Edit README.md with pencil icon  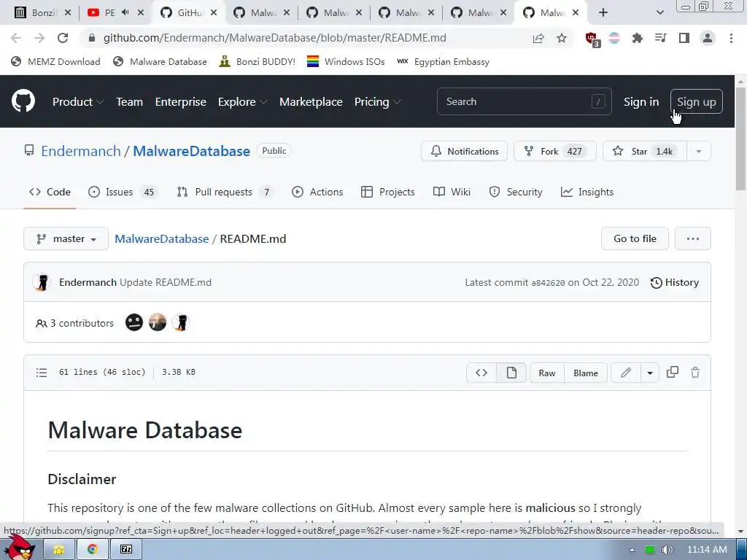click(x=625, y=373)
